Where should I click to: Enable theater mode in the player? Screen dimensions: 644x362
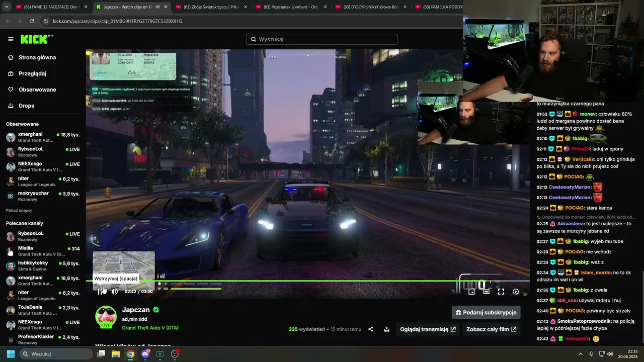tap(487, 291)
